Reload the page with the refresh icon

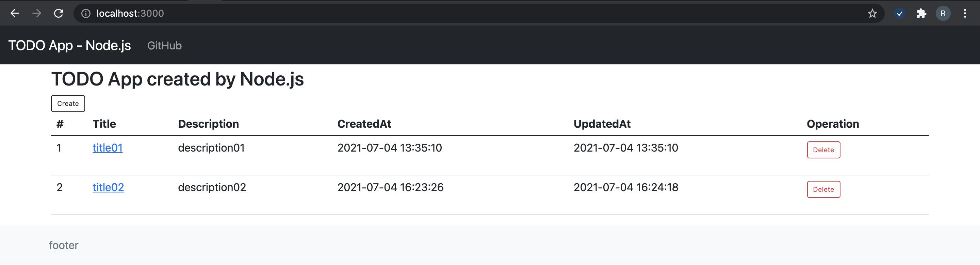click(59, 13)
